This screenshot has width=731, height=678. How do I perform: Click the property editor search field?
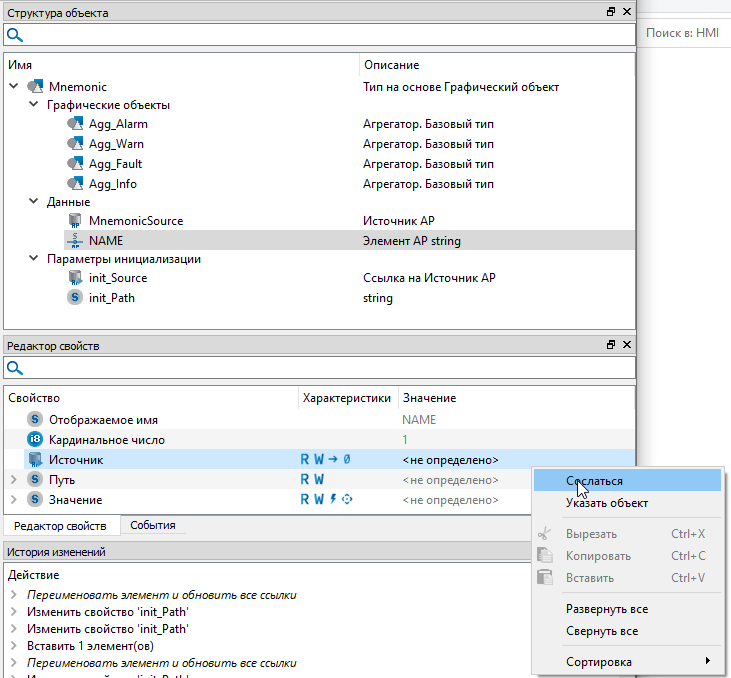click(x=320, y=368)
